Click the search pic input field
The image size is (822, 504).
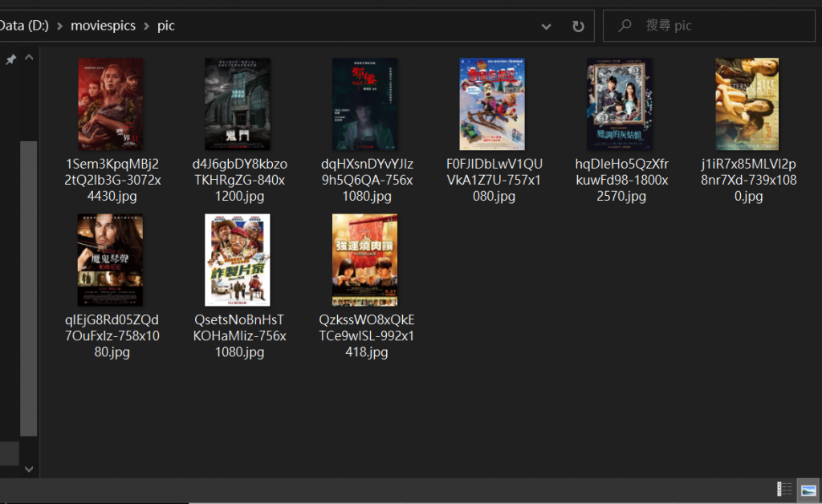point(709,26)
